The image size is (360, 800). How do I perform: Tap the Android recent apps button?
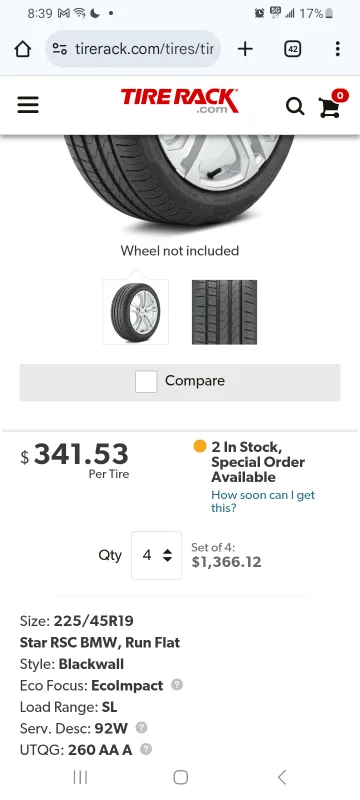(x=81, y=777)
